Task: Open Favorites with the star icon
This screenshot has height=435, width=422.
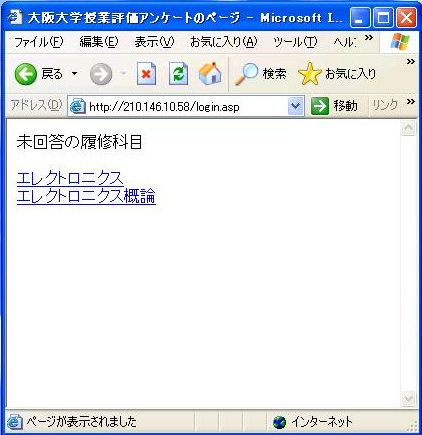Action: click(309, 74)
